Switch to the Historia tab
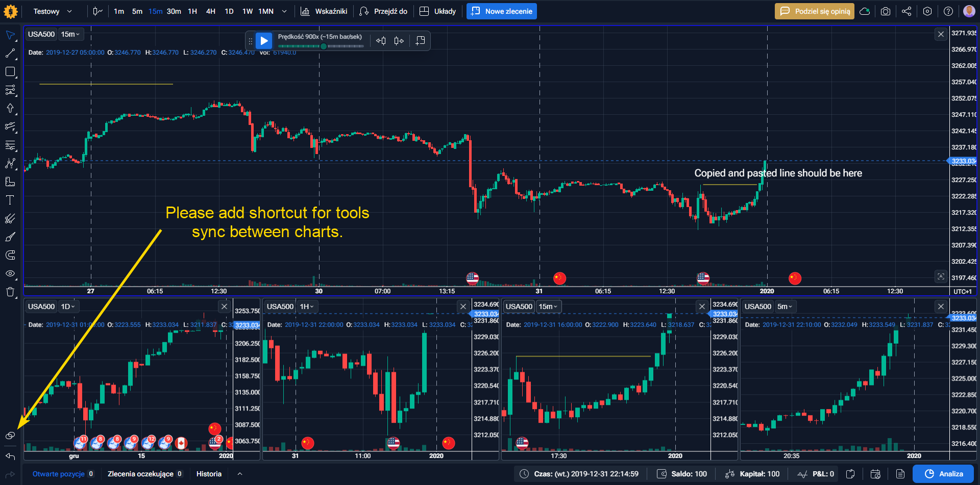The height and width of the screenshot is (485, 980). click(x=209, y=474)
